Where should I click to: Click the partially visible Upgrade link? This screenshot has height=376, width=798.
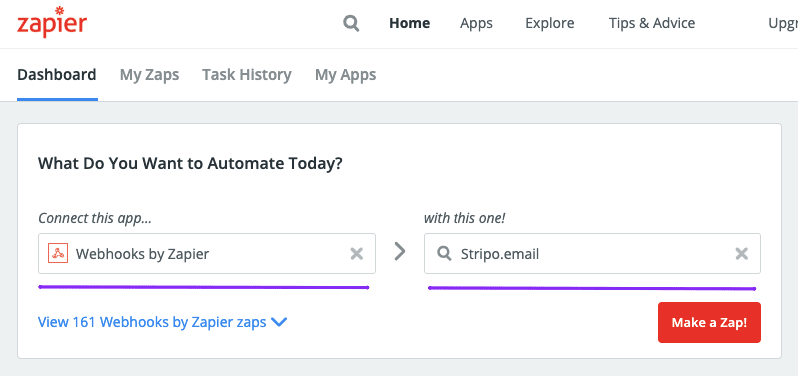tap(783, 23)
